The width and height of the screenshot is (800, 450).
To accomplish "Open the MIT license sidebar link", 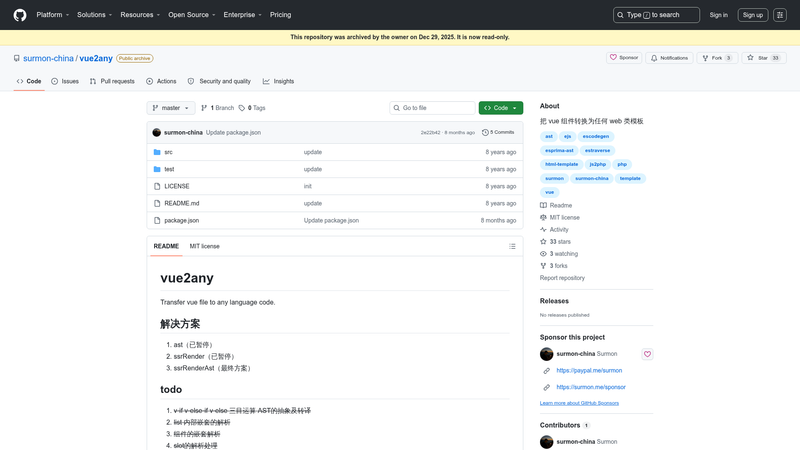I will click(x=560, y=217).
